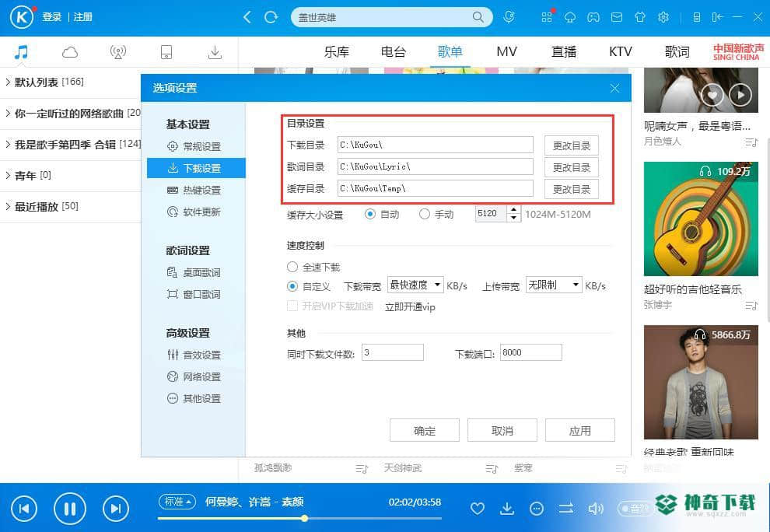The image size is (770, 532).
Task: Open the radio broadcast icon in sidebar
Action: pyautogui.click(x=118, y=51)
